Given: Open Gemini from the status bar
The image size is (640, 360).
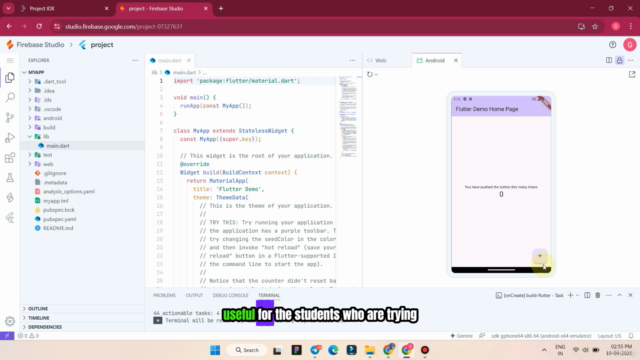Looking at the screenshot, I should pyautogui.click(x=461, y=336).
